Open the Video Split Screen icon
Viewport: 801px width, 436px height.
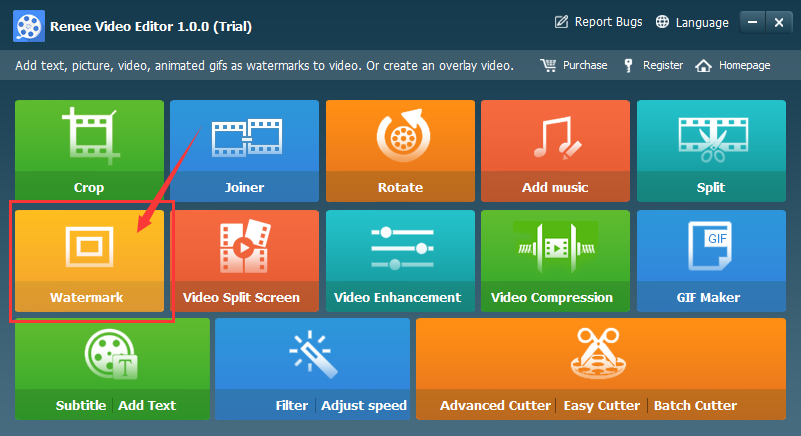pyautogui.click(x=245, y=246)
